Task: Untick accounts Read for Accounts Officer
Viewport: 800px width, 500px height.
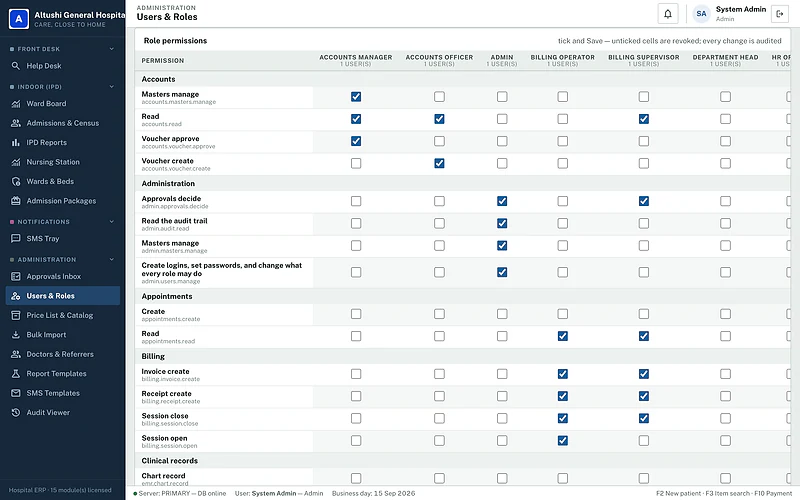Action: coord(439,119)
